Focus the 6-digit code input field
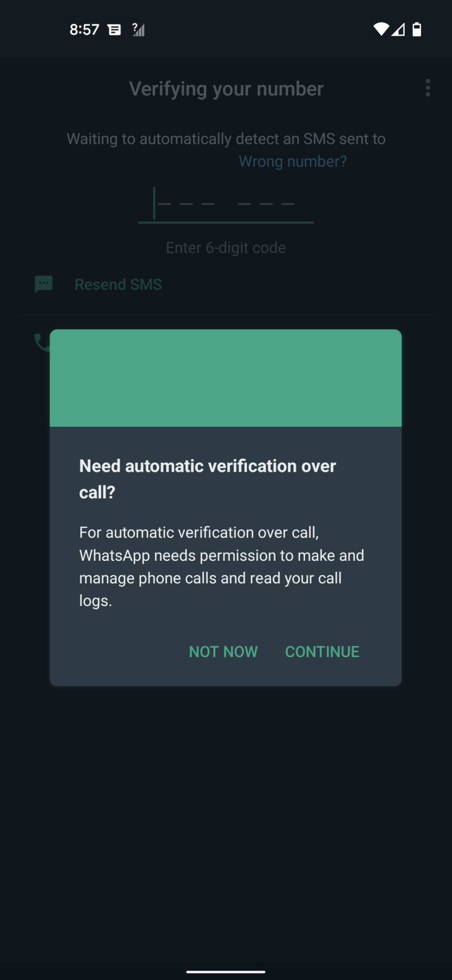Viewport: 452px width, 980px height. point(226,204)
